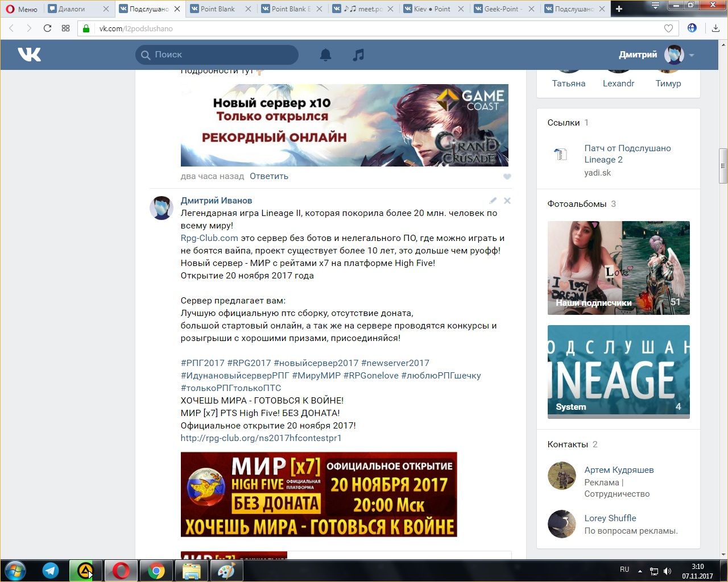The height and width of the screenshot is (582, 728).
Task: Click Дмитрий Иванов comment avatar
Action: point(162,208)
